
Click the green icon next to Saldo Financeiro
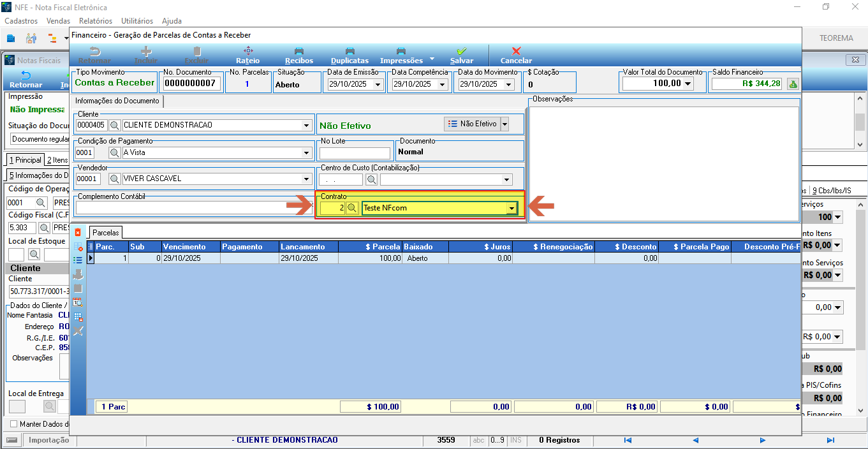[793, 84]
